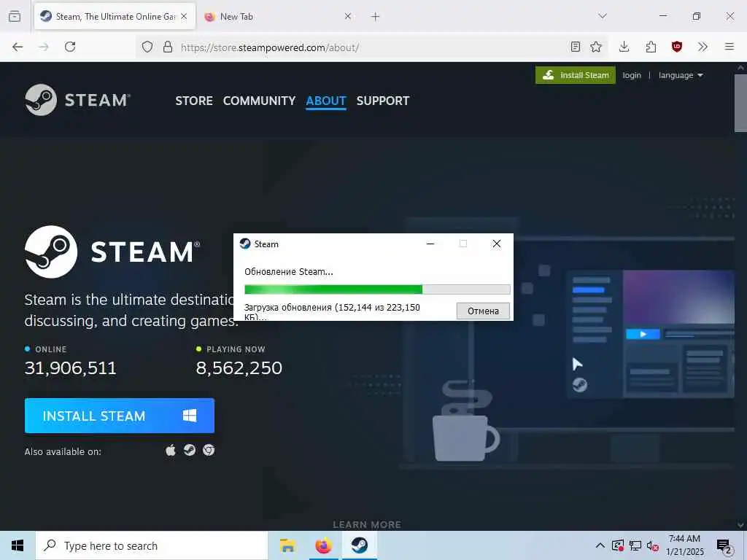
Task: Click the Steam logo in the site header
Action: click(77, 99)
